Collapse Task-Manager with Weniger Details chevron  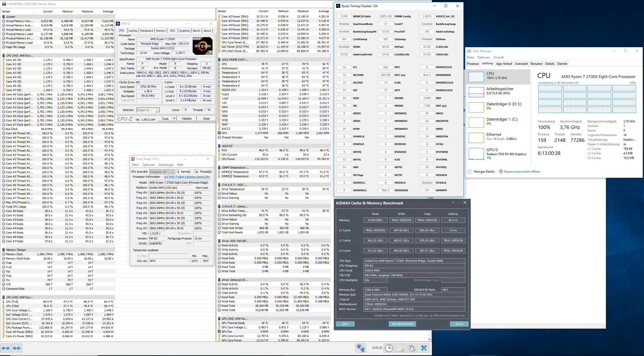(470, 171)
